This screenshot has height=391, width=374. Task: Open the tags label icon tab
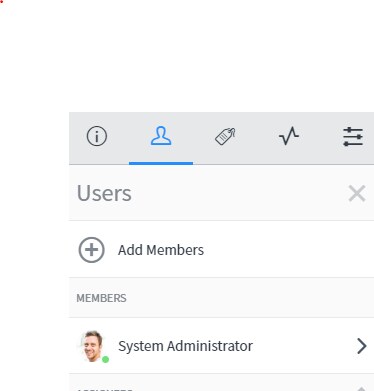coord(225,136)
